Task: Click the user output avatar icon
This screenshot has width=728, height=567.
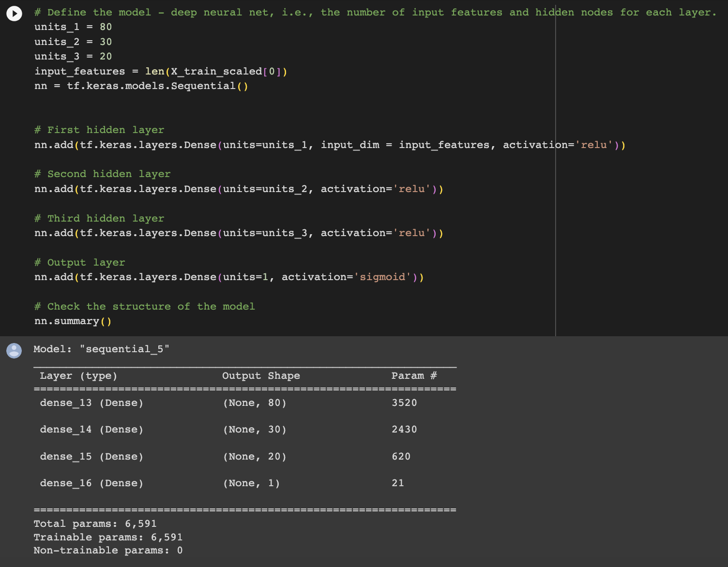Action: click(14, 351)
